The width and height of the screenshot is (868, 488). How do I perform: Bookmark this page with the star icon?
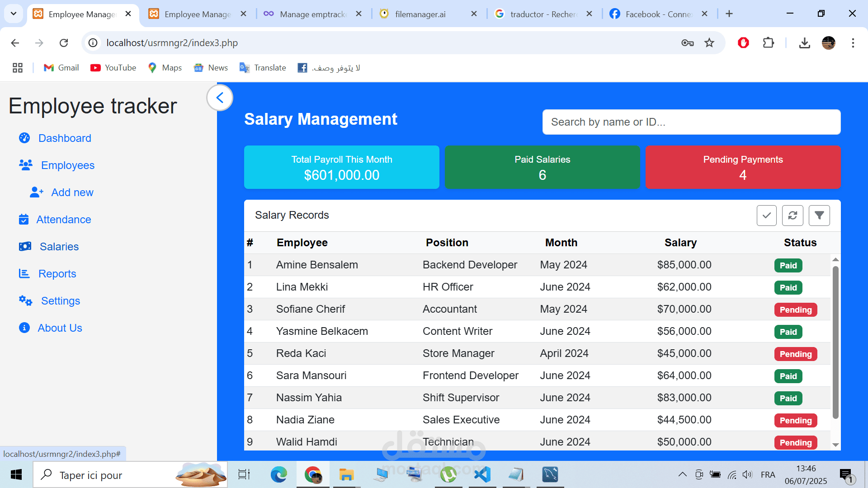(709, 43)
